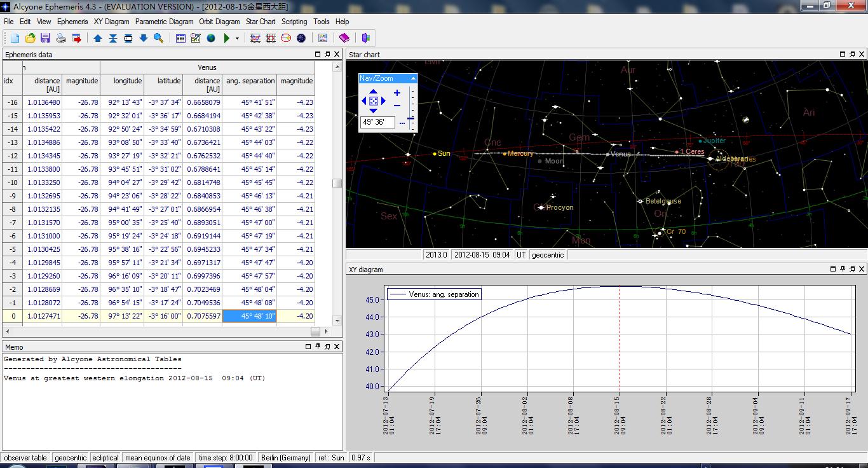Pin the Ephemeris data panel
868x468 pixels.
point(327,55)
